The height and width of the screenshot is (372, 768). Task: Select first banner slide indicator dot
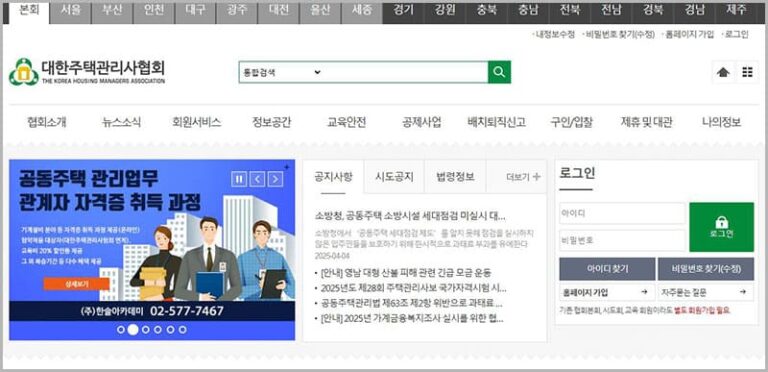pos(120,329)
